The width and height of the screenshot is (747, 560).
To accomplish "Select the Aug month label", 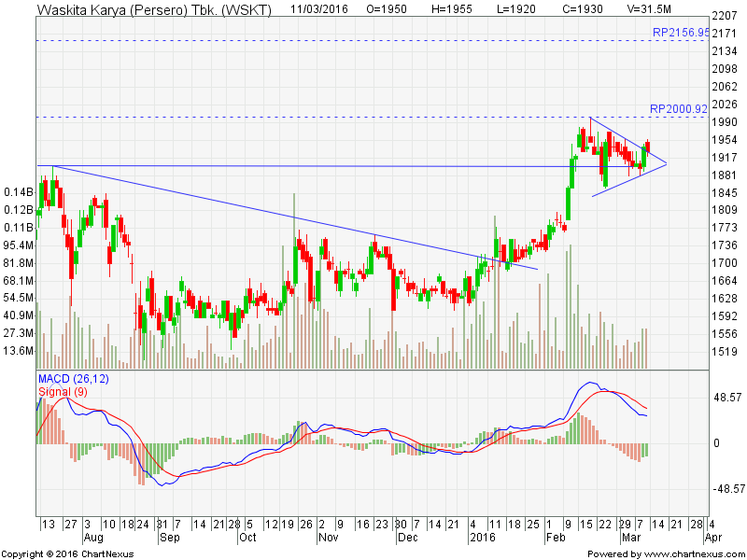I will [x=95, y=539].
